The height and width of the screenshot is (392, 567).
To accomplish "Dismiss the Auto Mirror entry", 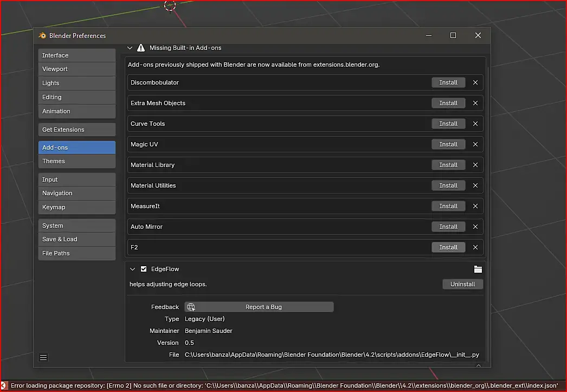I will tap(475, 227).
